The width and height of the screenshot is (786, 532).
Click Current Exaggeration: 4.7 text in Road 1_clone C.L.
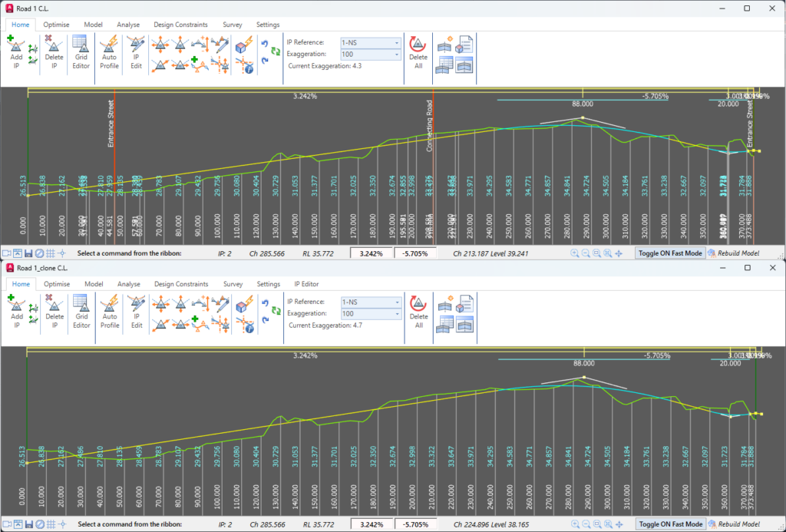[x=325, y=325]
